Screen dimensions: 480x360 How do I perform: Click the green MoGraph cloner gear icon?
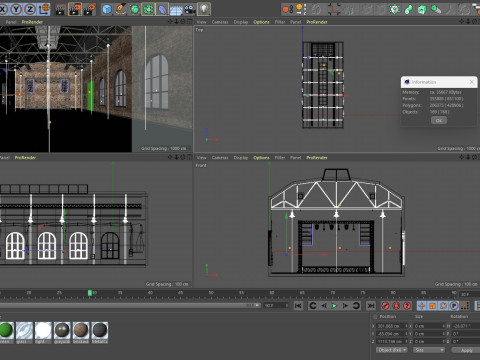pos(395,9)
